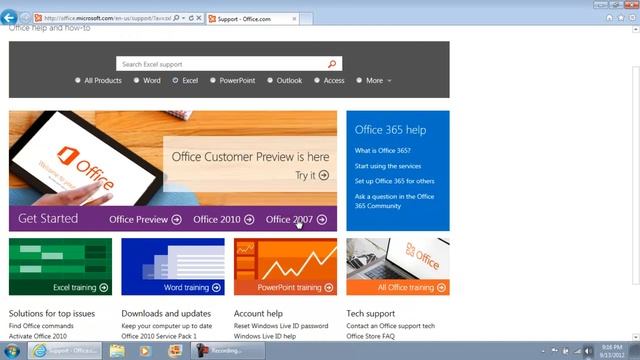Open the Excel training tile
Screen dimensions: 640x360
pyautogui.click(x=60, y=267)
